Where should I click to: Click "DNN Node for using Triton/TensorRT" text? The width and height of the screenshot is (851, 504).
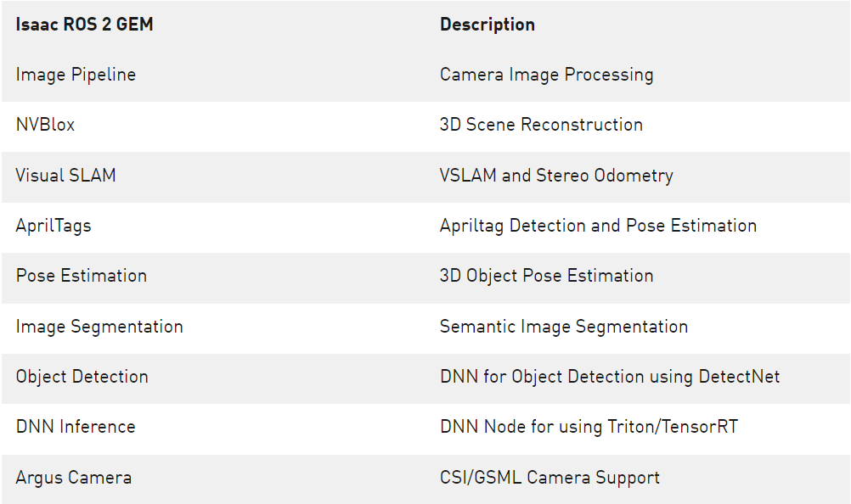pos(589,427)
